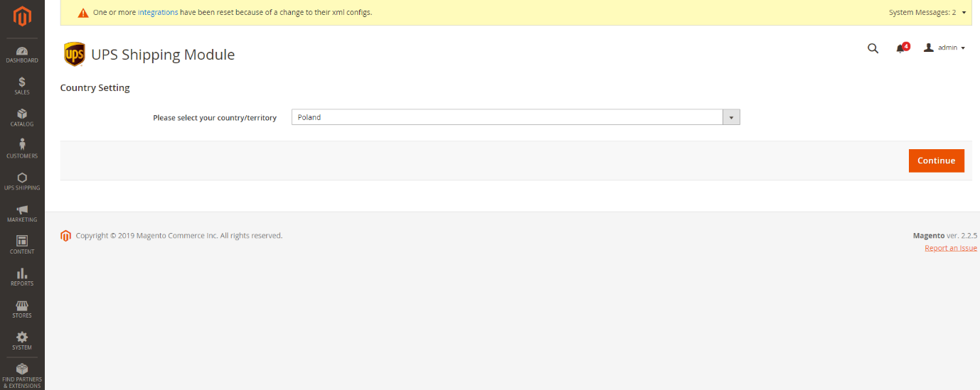Follow the integrations link
Viewport: 980px width, 390px height.
pyautogui.click(x=158, y=13)
